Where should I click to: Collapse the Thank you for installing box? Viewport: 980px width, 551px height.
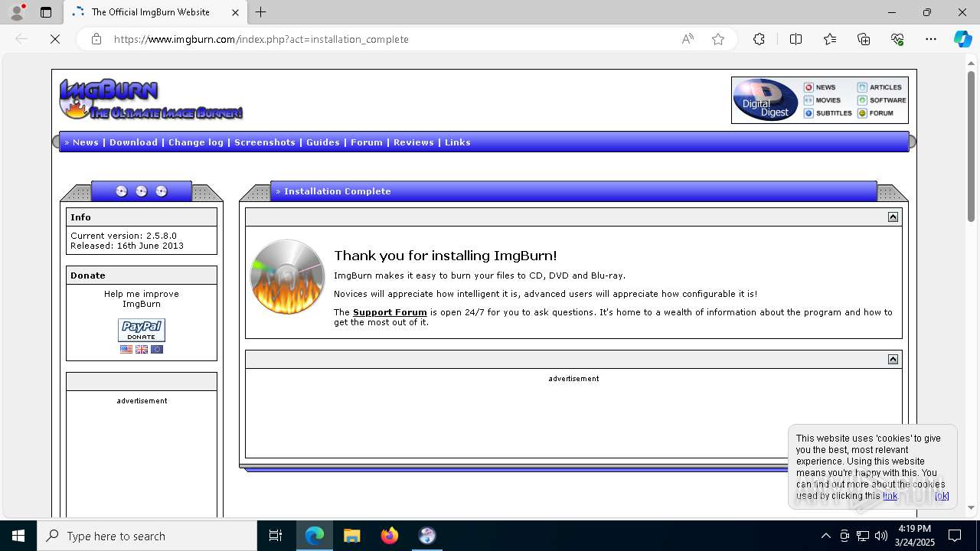[893, 217]
